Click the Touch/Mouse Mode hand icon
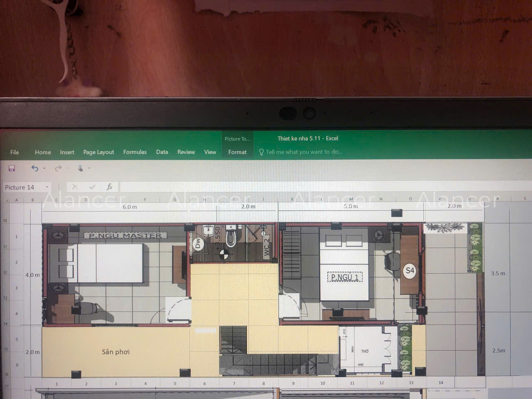 80,168
